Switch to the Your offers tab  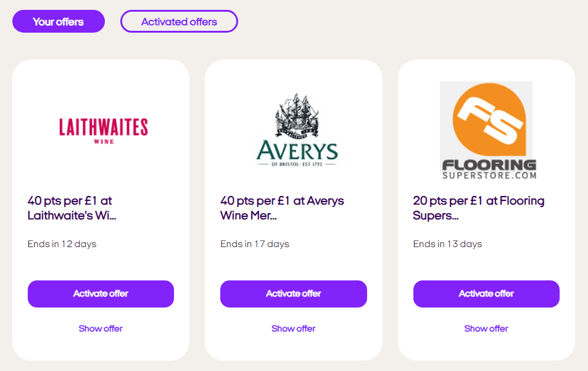[59, 22]
